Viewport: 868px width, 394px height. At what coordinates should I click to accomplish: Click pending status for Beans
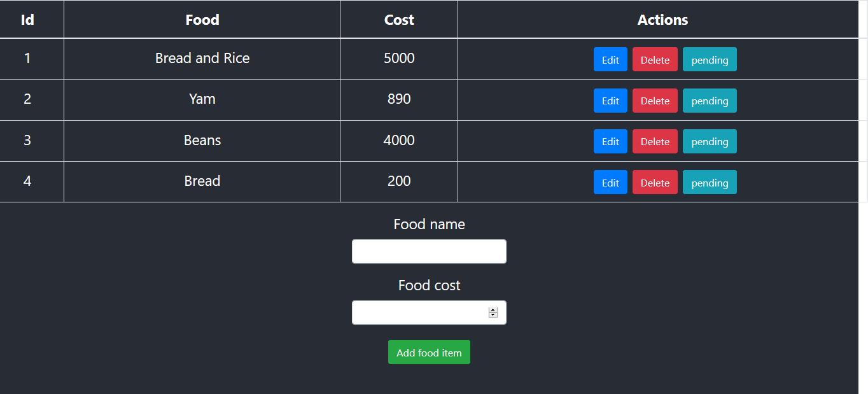click(710, 141)
